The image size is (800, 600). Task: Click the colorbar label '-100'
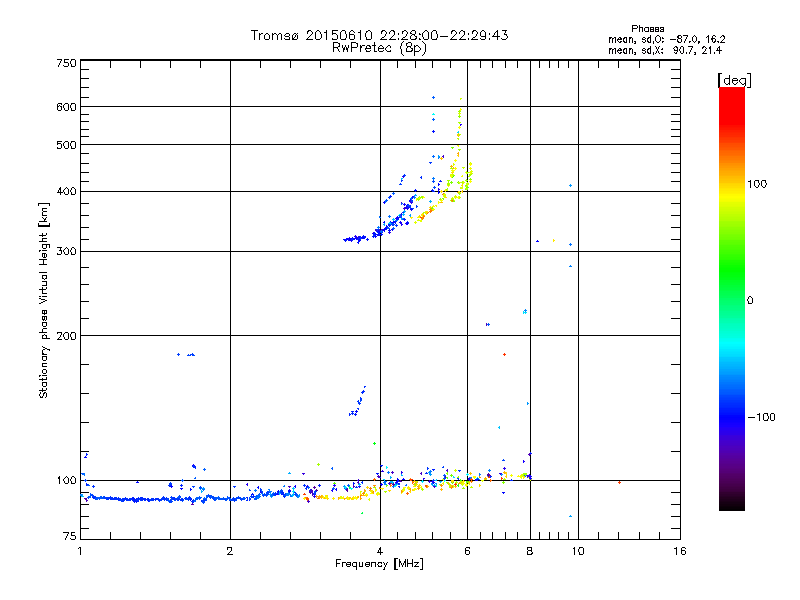click(761, 417)
